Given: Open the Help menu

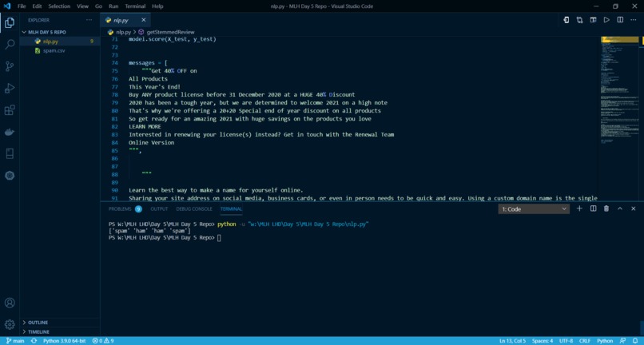Looking at the screenshot, I should point(157,6).
